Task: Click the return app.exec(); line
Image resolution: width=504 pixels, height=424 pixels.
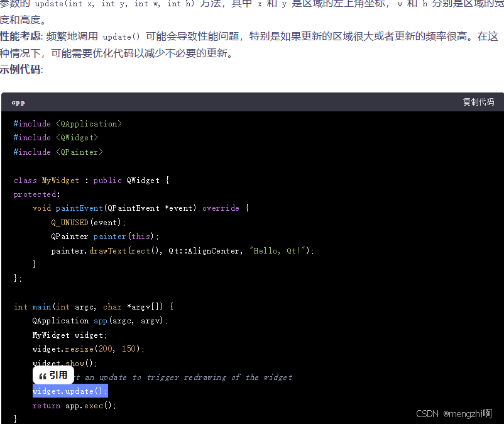Action: pos(74,406)
